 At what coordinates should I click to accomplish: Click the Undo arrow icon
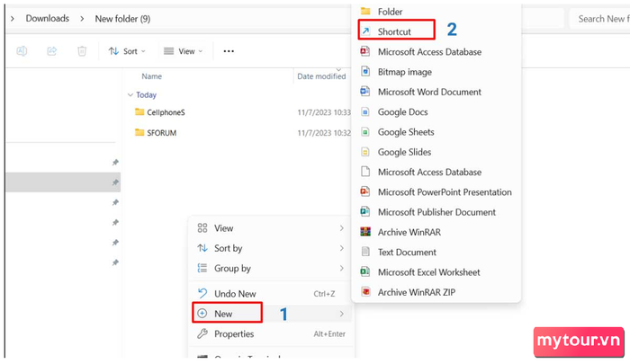(x=202, y=293)
